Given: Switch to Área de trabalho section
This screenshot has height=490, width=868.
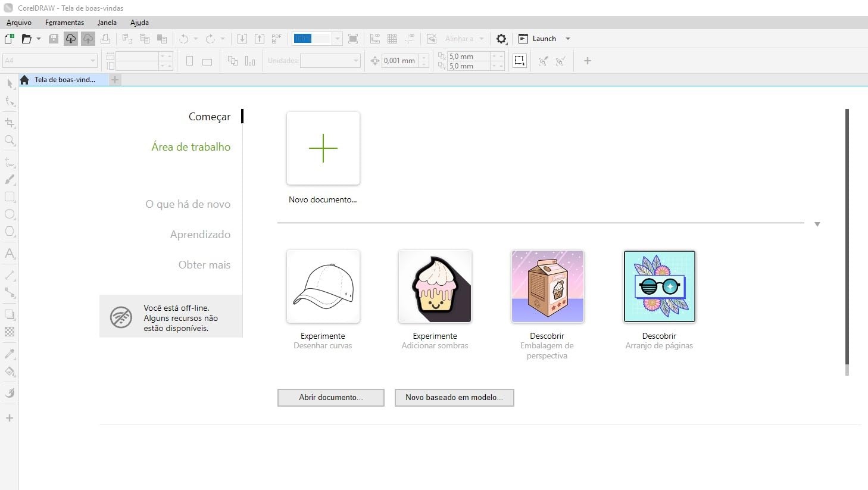Looking at the screenshot, I should pos(191,147).
